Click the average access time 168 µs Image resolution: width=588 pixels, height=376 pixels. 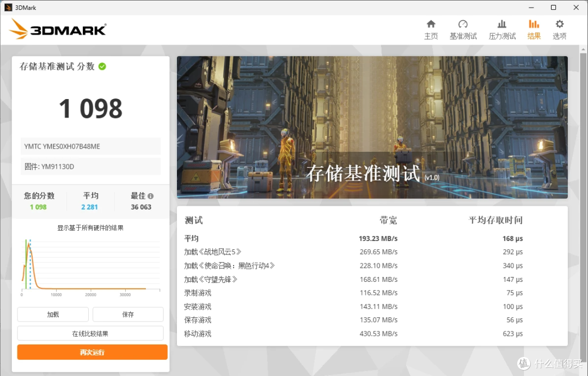tap(513, 238)
